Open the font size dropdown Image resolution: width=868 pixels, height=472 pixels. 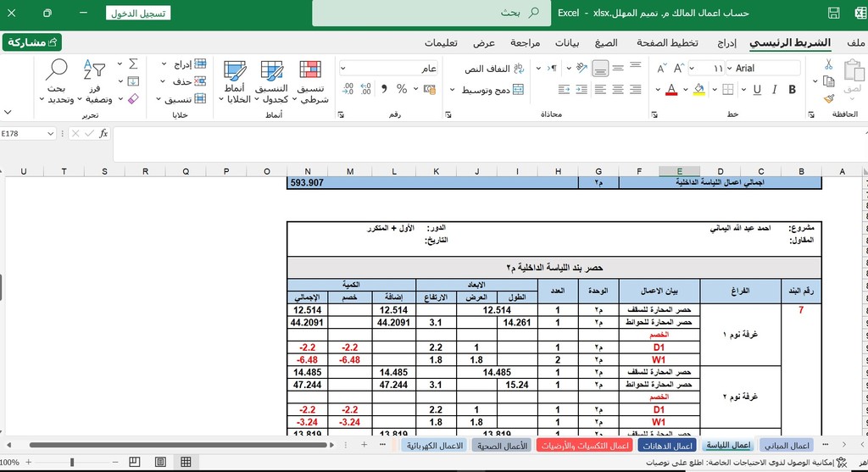click(692, 68)
